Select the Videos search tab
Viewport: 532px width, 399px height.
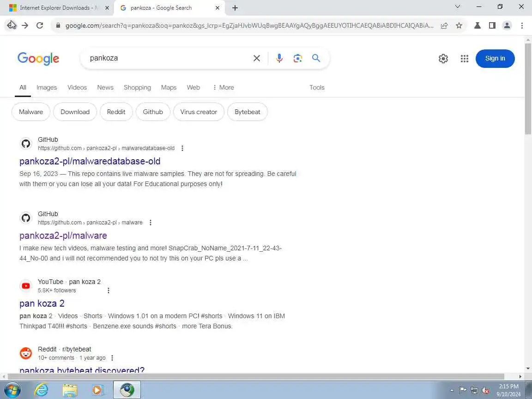pos(77,88)
